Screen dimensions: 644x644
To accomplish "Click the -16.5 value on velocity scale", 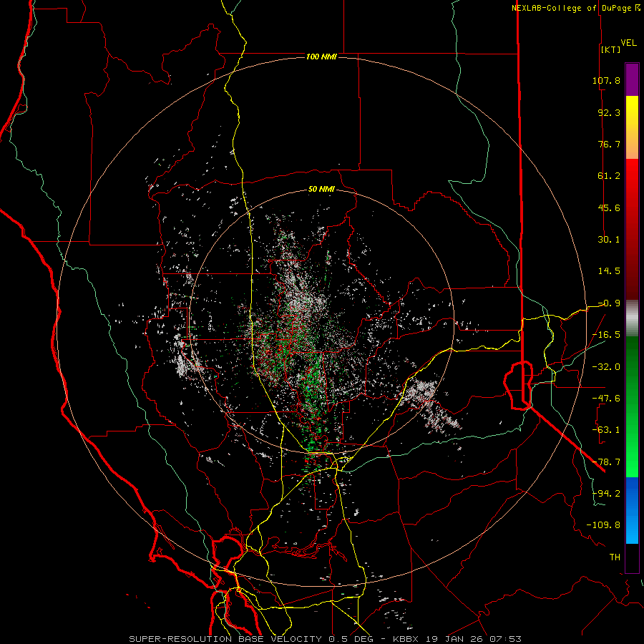I will point(606,335).
